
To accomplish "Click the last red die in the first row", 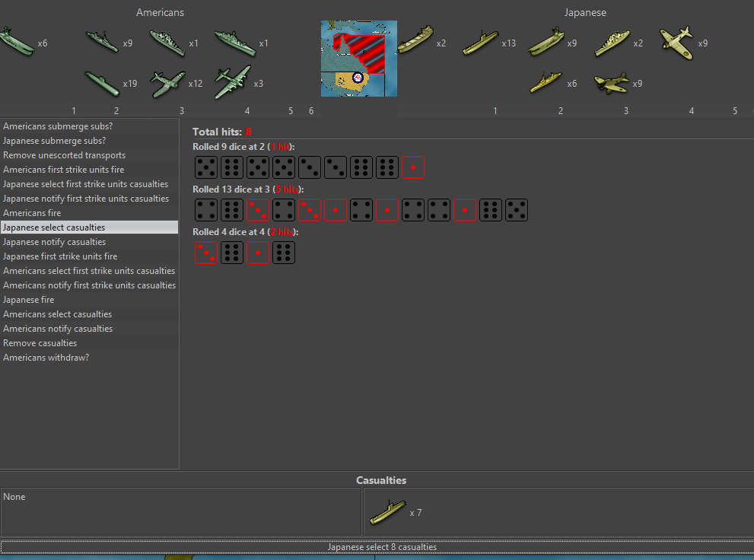I will pos(412,167).
